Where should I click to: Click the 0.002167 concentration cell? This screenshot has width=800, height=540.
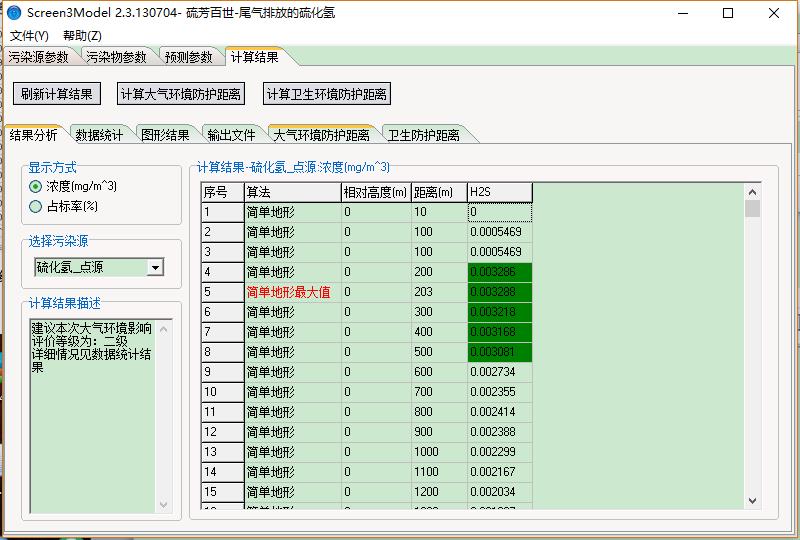[500, 472]
